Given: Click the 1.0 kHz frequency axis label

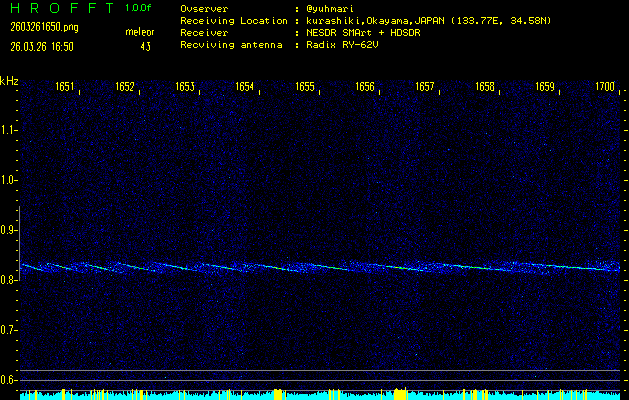Looking at the screenshot, I should click(9, 180).
